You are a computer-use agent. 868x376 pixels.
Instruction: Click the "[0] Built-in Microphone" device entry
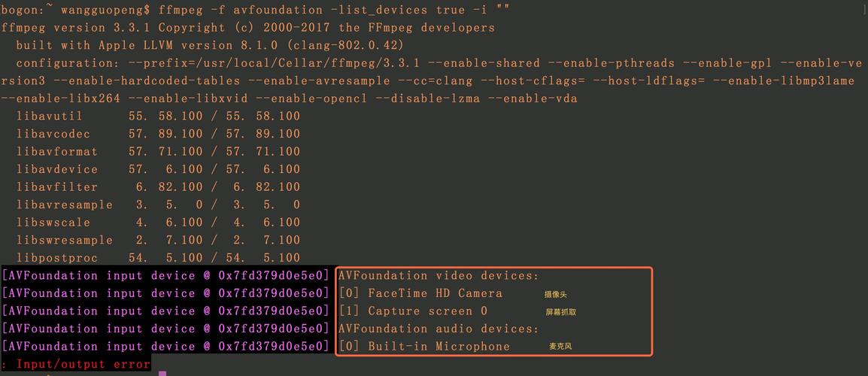[x=424, y=347]
